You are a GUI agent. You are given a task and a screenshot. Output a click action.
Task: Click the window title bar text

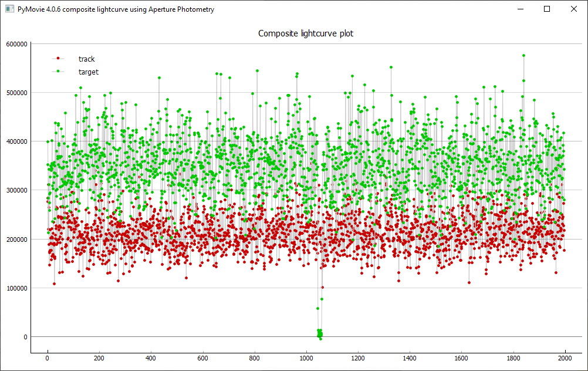click(116, 9)
